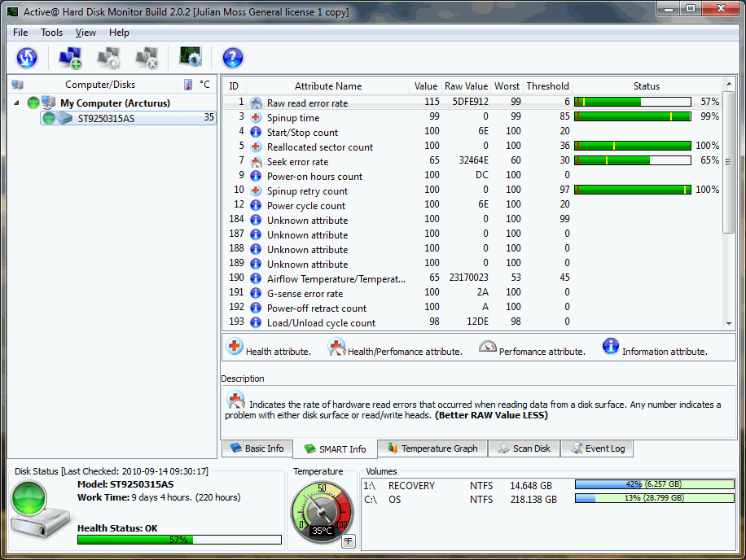Click the Health/Perfomance attribute legend icon
746x560 pixels.
coord(337,348)
